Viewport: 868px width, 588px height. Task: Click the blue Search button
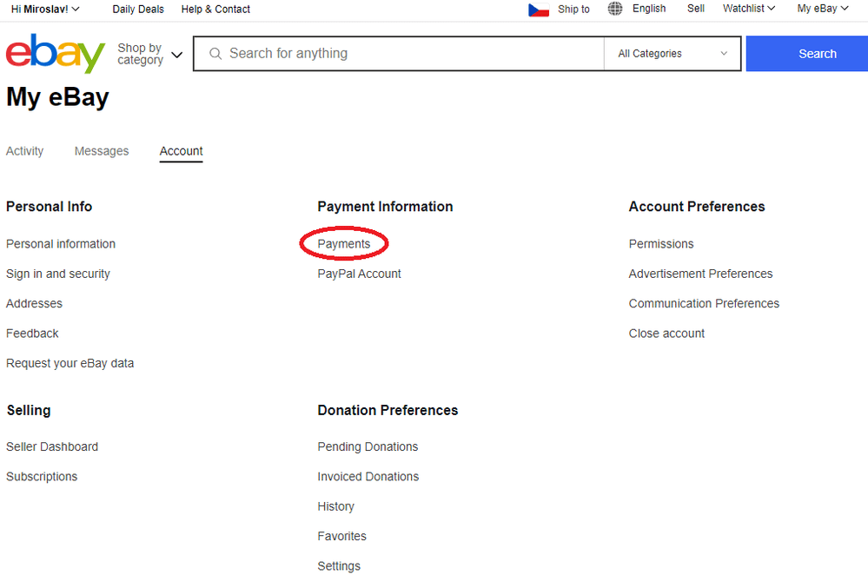click(806, 54)
